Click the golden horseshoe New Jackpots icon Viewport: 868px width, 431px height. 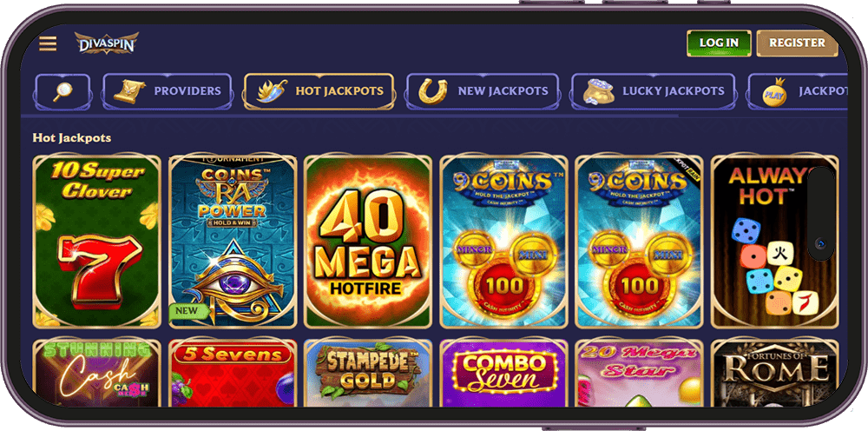433,91
